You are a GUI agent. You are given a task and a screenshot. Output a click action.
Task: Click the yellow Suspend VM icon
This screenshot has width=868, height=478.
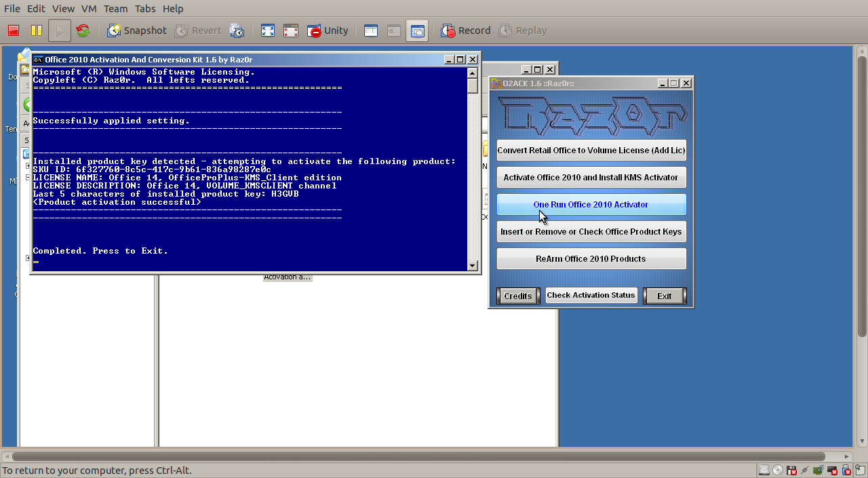pos(36,31)
